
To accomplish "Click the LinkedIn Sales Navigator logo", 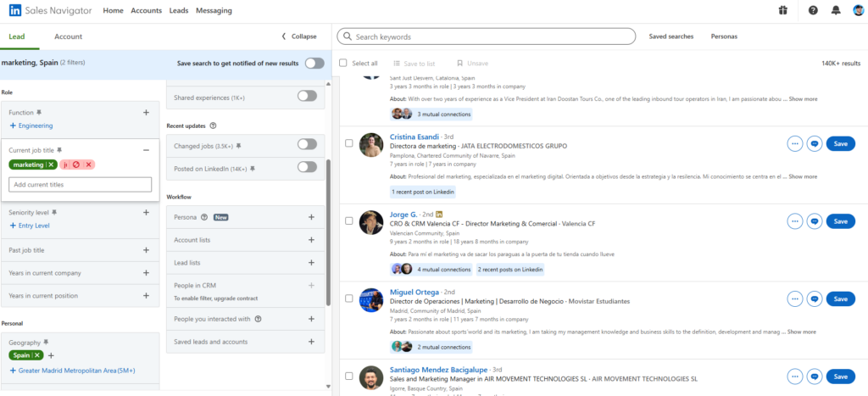I will click(x=50, y=10).
